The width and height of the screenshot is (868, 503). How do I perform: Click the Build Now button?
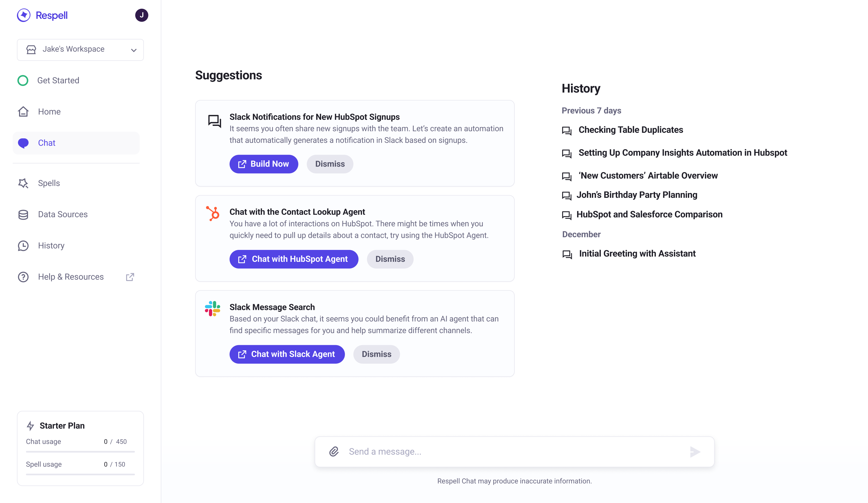click(x=263, y=164)
